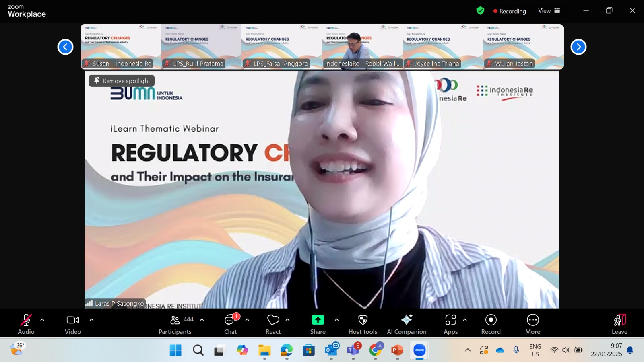The height and width of the screenshot is (362, 644).
Task: Click the Record button in the toolbar
Action: tap(491, 324)
